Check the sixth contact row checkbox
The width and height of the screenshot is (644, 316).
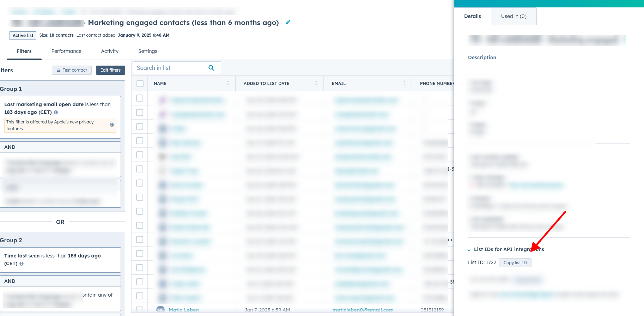[140, 169]
